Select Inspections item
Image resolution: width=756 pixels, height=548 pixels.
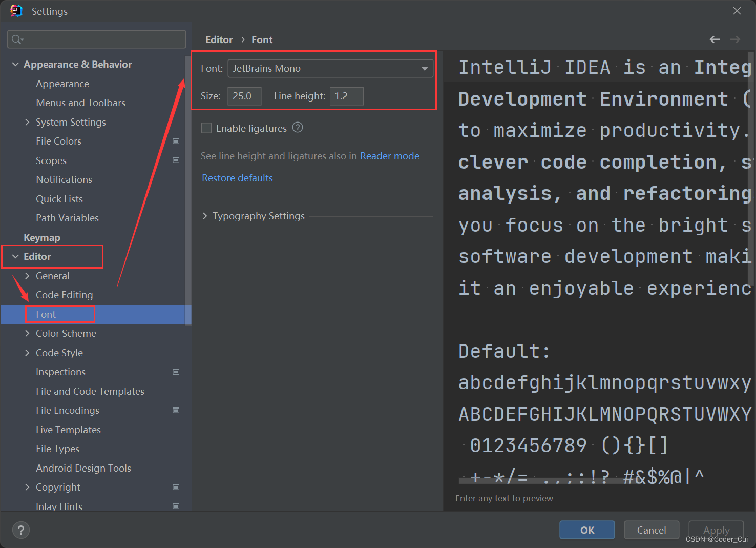pos(60,372)
